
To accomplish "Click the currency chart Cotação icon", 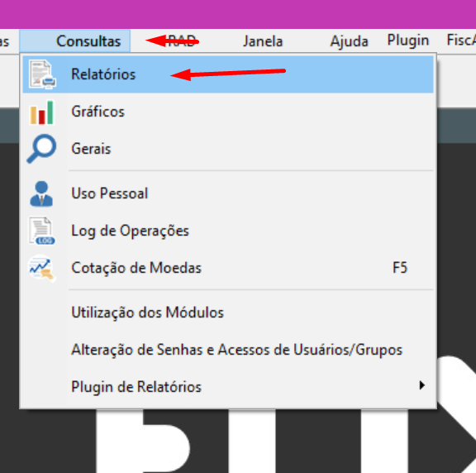I will pyautogui.click(x=41, y=268).
